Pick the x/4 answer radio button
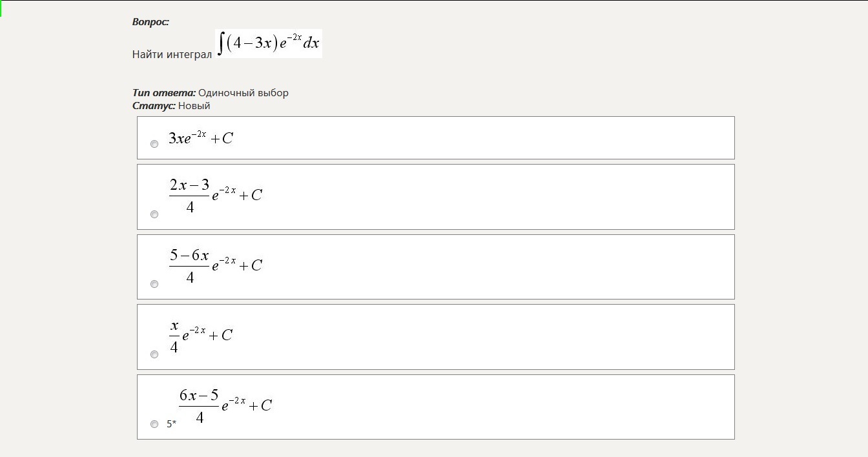The height and width of the screenshot is (457, 868). (154, 354)
